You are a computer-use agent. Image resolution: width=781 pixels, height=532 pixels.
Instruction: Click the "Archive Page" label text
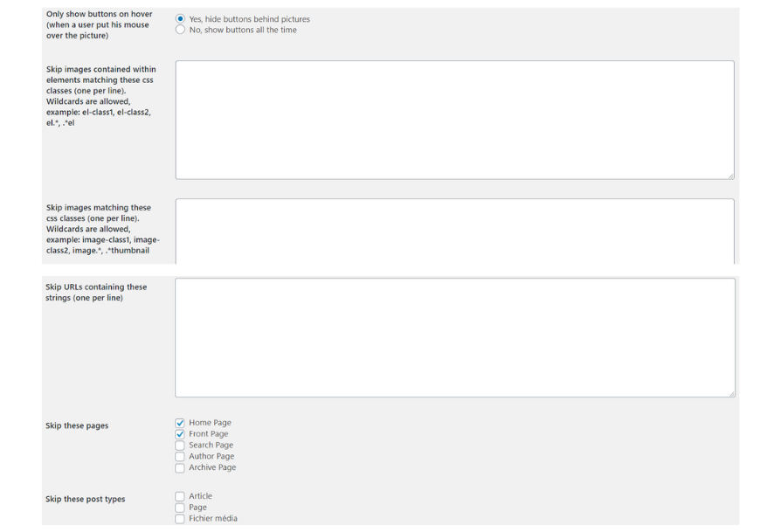pos(212,467)
